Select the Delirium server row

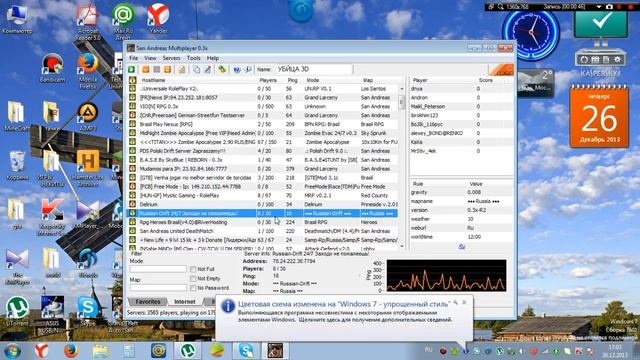(263, 204)
